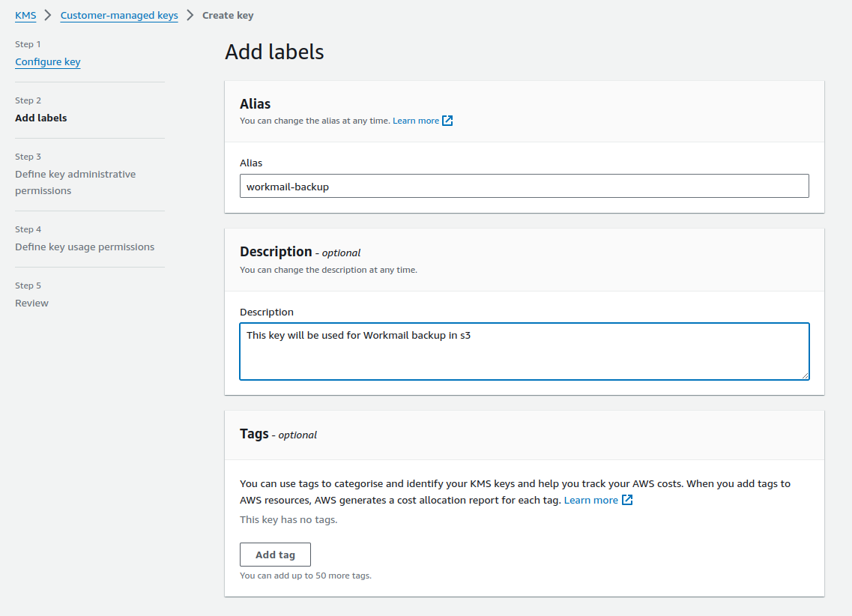The height and width of the screenshot is (616, 852).
Task: Select the Description section heading
Action: [276, 252]
